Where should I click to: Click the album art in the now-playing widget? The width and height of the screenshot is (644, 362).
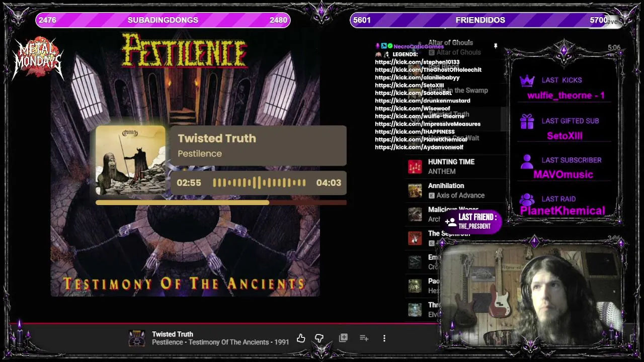130,160
